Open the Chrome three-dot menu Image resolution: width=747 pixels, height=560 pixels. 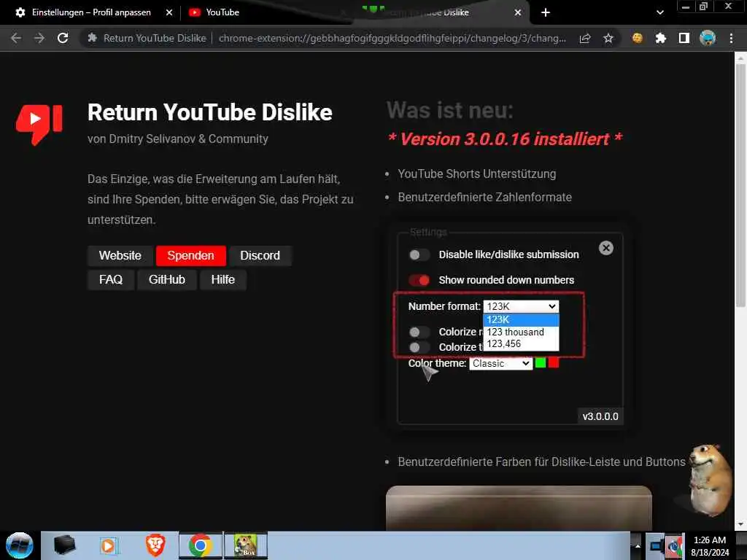click(x=731, y=38)
